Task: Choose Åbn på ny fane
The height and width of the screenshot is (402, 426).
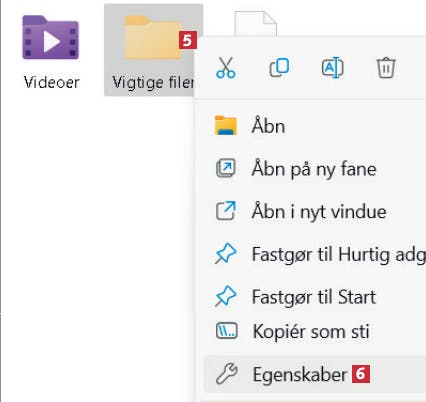Action: [315, 169]
